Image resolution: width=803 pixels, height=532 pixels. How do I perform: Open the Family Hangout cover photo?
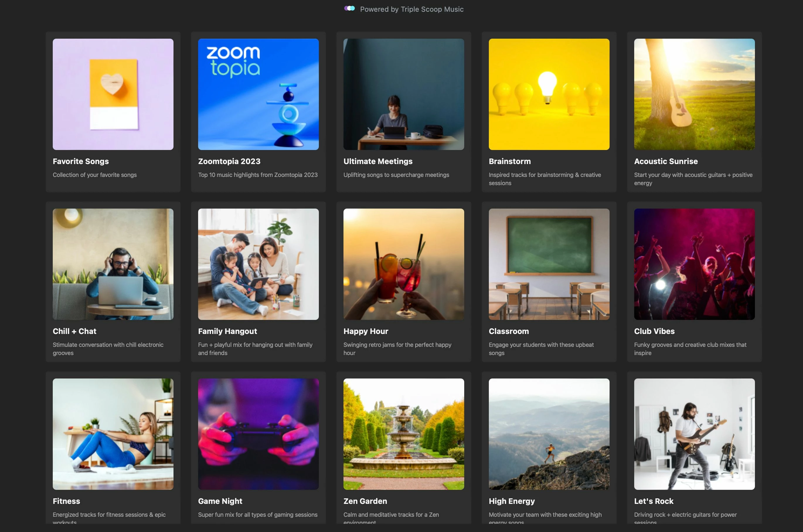[258, 264]
